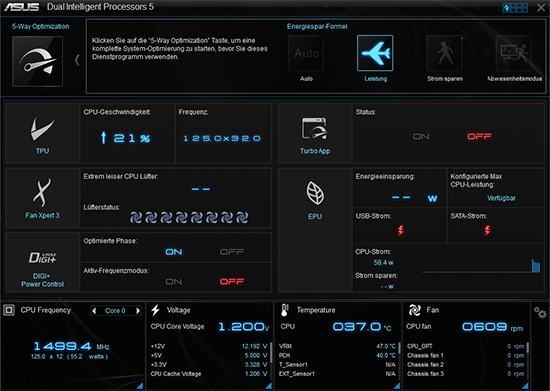The height and width of the screenshot is (391, 550).
Task: Click the CPU Cache Voltage row
Action: (x=209, y=374)
